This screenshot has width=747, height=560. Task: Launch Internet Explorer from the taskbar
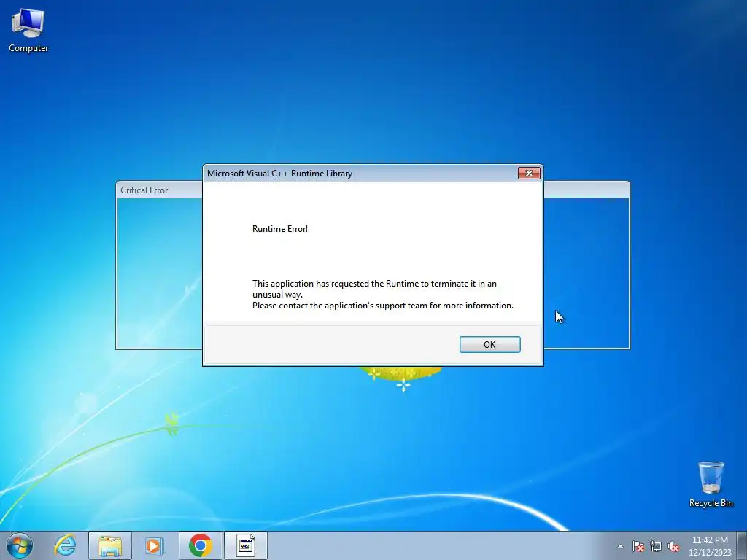[65, 545]
